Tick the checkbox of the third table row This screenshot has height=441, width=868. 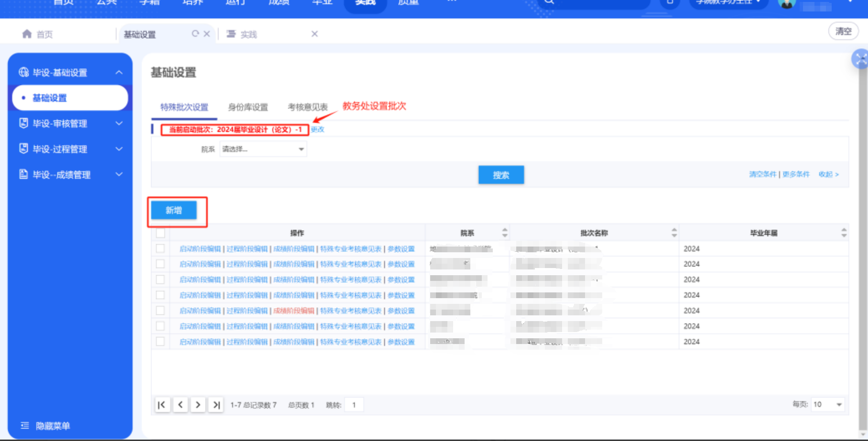(x=160, y=280)
